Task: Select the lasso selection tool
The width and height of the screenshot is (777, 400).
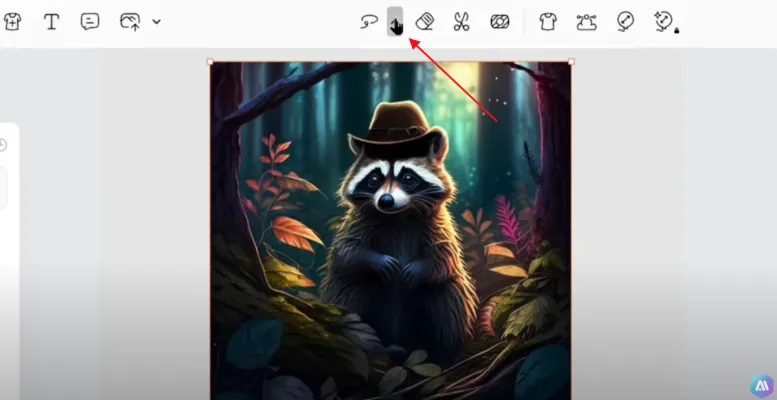Action: (368, 21)
